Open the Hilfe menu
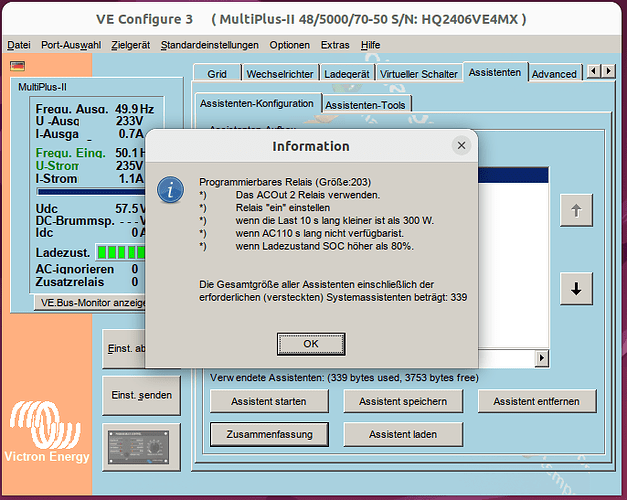The width and height of the screenshot is (627, 500). (x=370, y=45)
